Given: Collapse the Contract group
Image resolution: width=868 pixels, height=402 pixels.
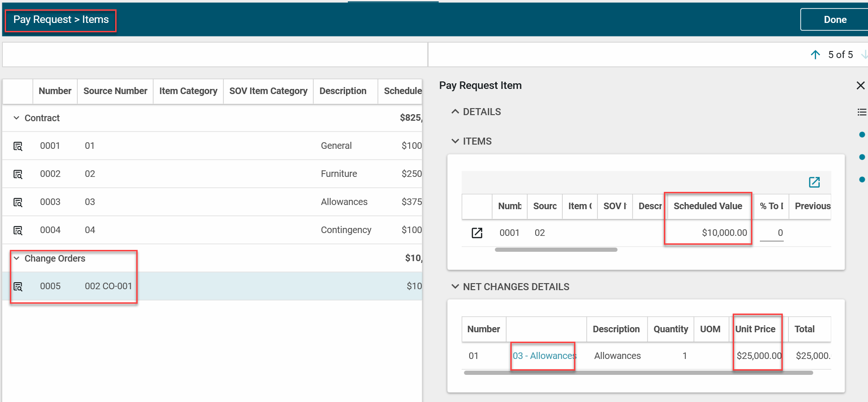Looking at the screenshot, I should point(16,118).
